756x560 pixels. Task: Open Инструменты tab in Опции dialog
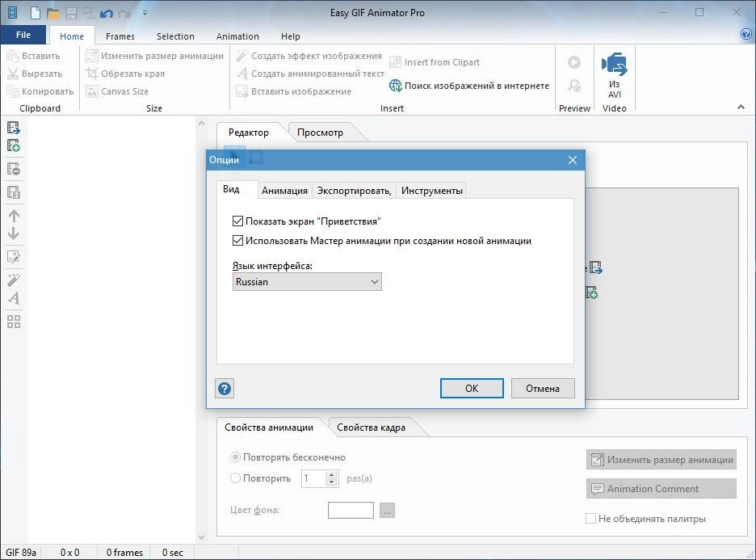pyautogui.click(x=431, y=191)
